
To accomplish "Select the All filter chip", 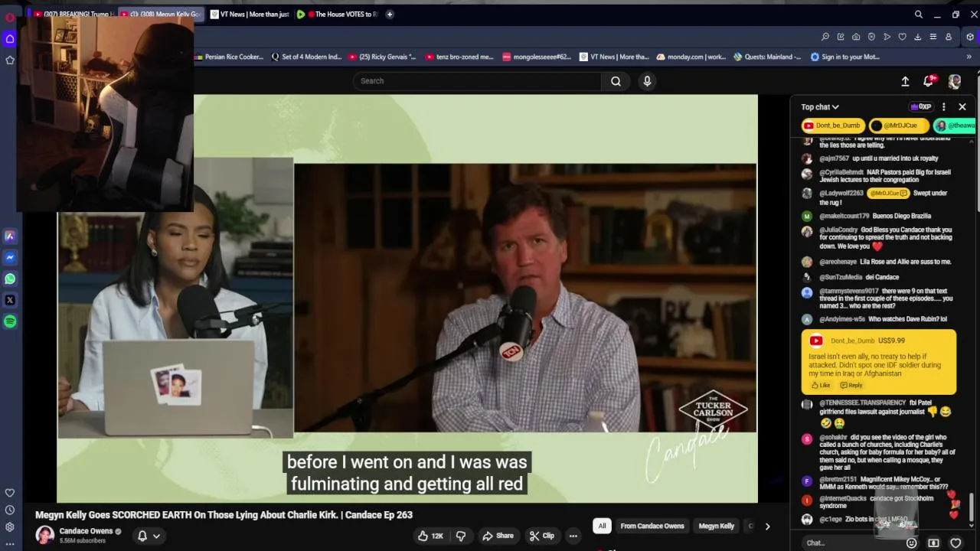I will [x=602, y=526].
